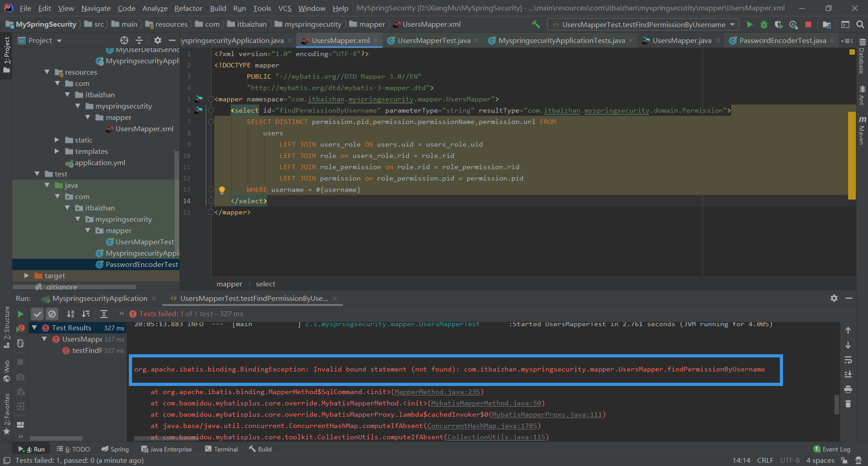868x466 pixels.
Task: Click the Build Project hammer icon
Action: pyautogui.click(x=536, y=24)
